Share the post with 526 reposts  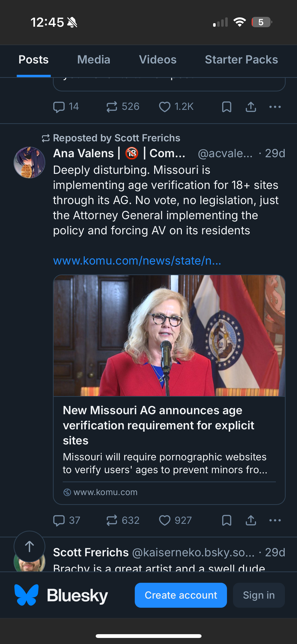pyautogui.click(x=251, y=107)
